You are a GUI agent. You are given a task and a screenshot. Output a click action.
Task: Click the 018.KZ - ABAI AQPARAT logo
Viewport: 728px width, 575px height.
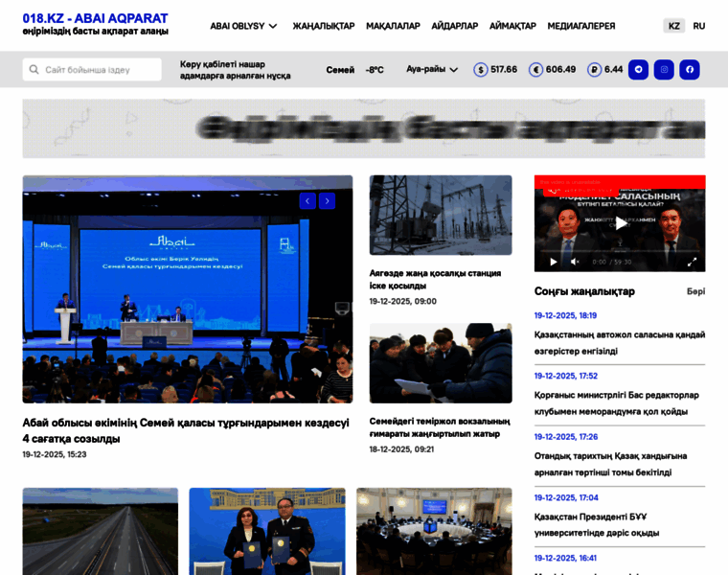[95, 24]
